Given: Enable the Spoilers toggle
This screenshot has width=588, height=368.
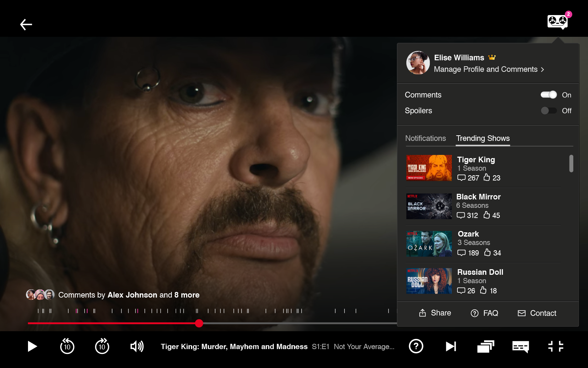Looking at the screenshot, I should pos(548,110).
